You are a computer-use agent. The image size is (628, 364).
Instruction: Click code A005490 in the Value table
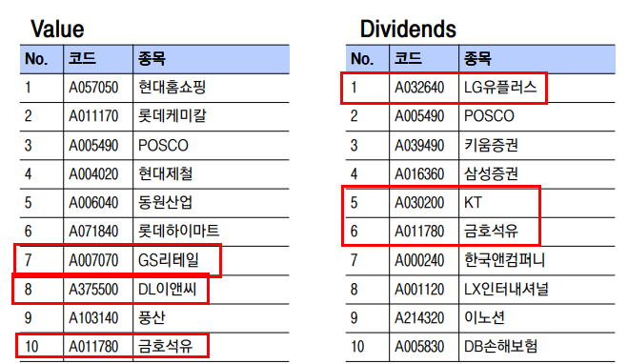pos(93,145)
